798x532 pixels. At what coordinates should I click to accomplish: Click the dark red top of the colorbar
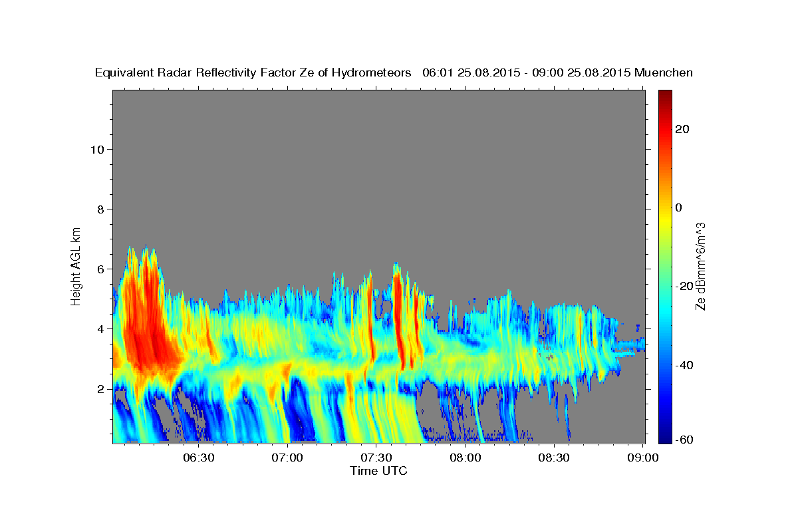click(665, 94)
